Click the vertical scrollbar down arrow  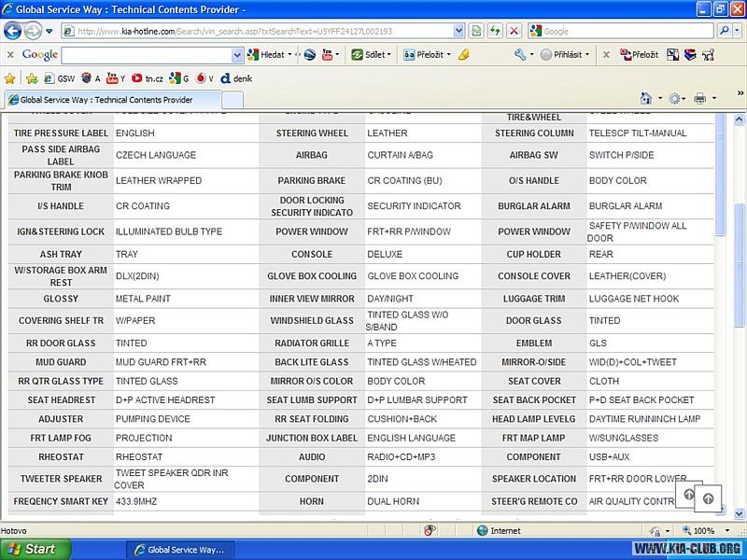[740, 513]
